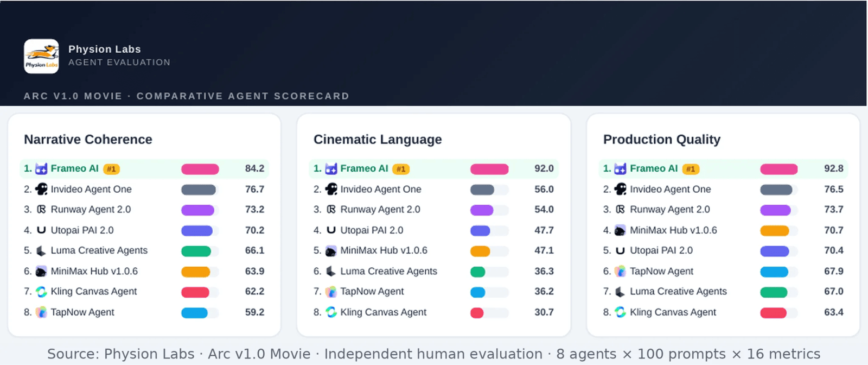Screen dimensions: 868x365
Task: Click Kling Canvas Agent icon in Cinematic Language
Action: (331, 312)
